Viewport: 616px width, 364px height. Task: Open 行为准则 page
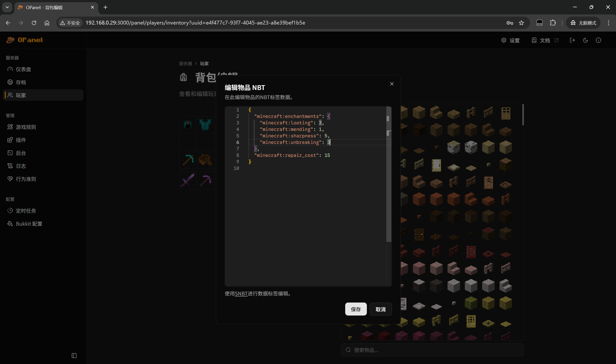click(x=43, y=179)
